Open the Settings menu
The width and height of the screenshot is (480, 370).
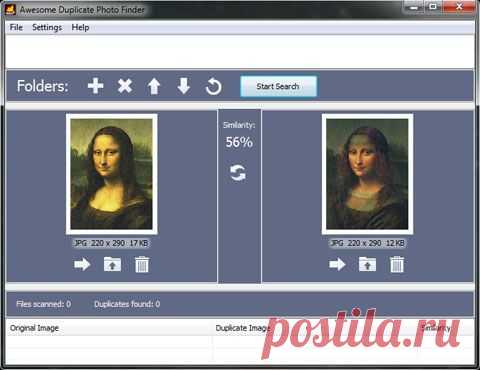click(47, 27)
